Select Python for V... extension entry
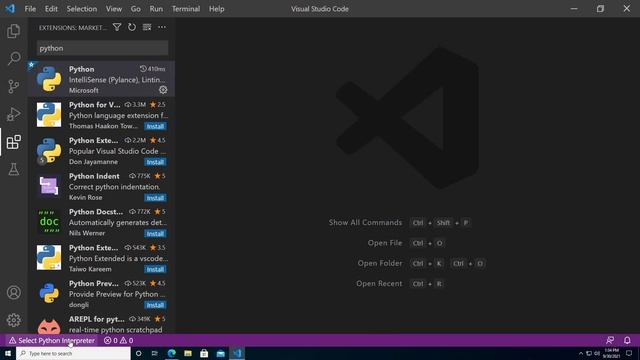 [x=101, y=115]
